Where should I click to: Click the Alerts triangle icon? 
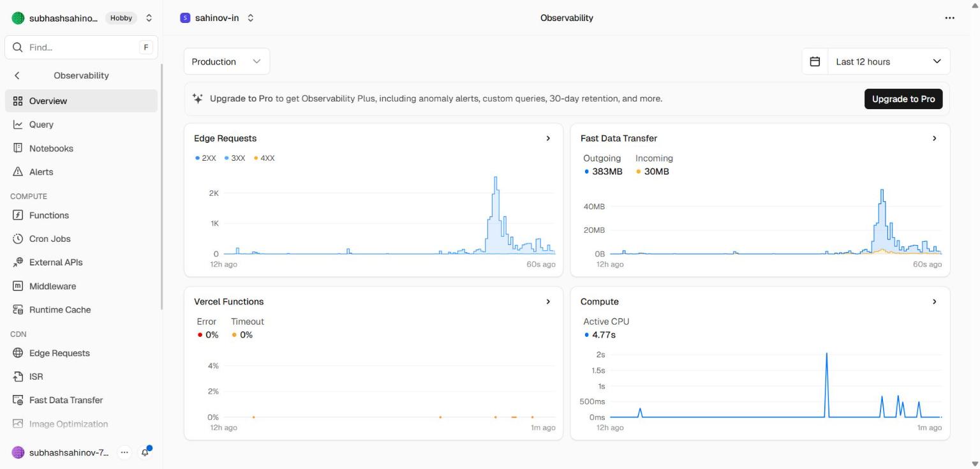pos(18,172)
